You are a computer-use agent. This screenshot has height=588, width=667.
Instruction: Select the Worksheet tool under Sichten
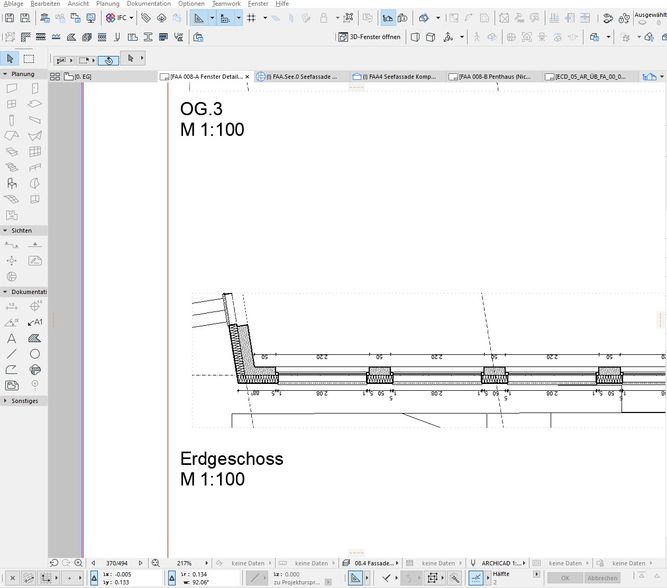point(35,260)
